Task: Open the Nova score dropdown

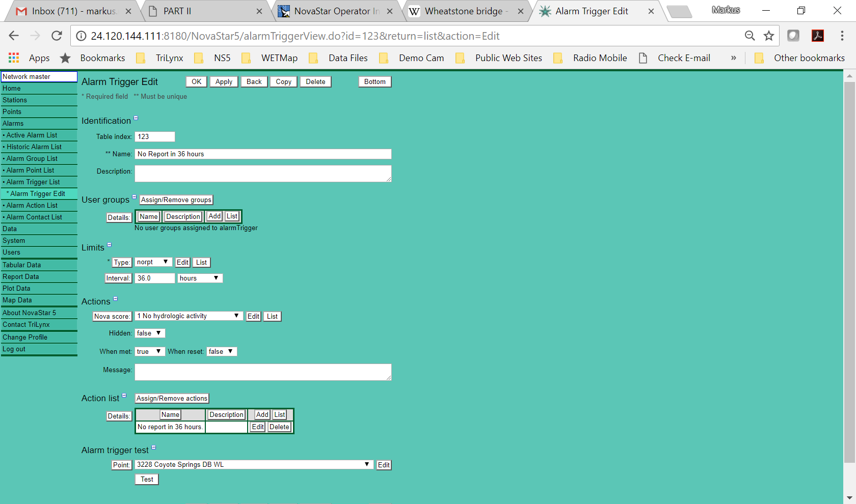Action: [x=188, y=316]
